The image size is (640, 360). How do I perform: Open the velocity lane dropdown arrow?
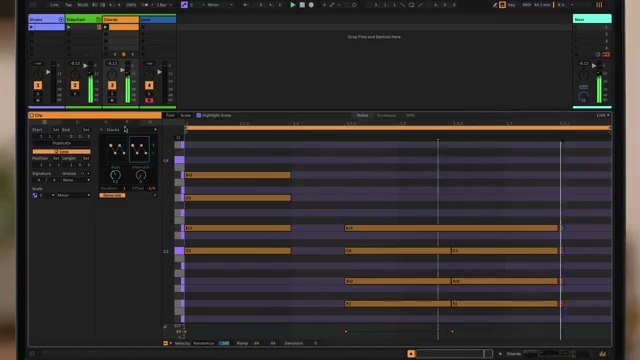[171, 343]
